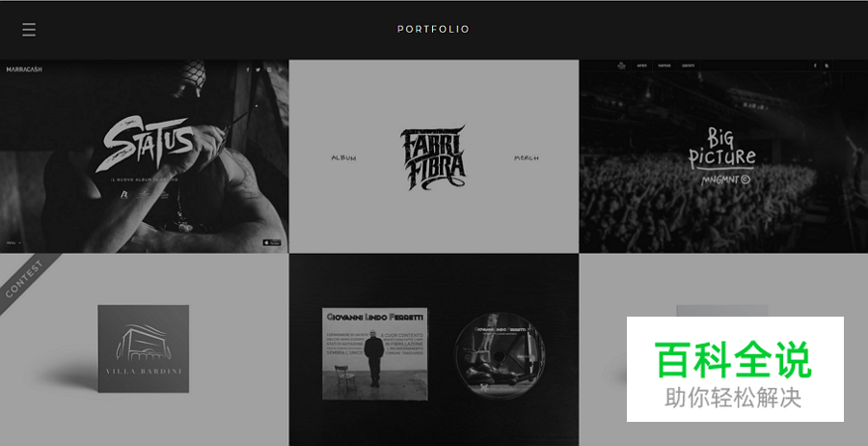Click the MARRACASH logo text
868x446 pixels.
[24, 70]
